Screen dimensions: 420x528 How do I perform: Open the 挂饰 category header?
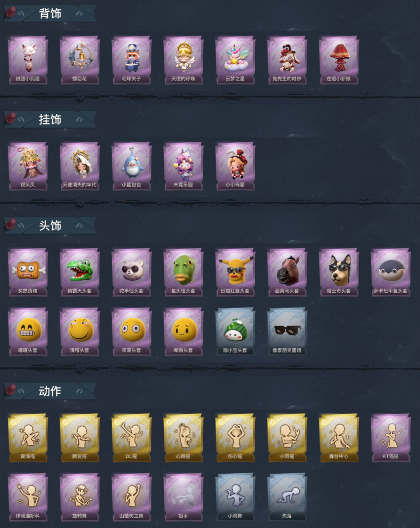pyautogui.click(x=50, y=120)
